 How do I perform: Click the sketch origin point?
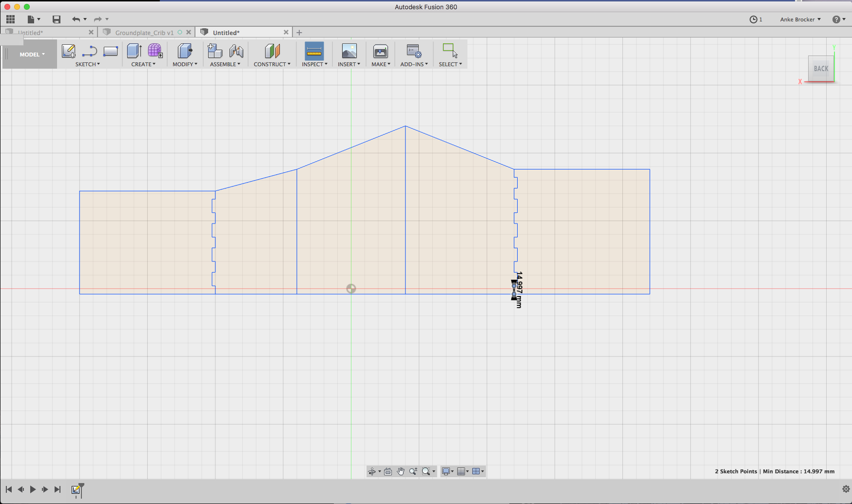click(351, 289)
